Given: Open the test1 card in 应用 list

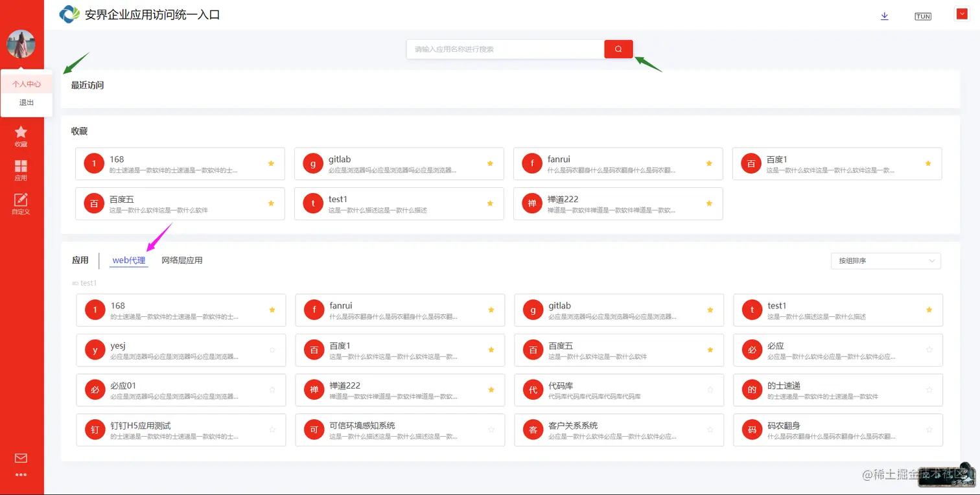Looking at the screenshot, I should pyautogui.click(x=838, y=310).
